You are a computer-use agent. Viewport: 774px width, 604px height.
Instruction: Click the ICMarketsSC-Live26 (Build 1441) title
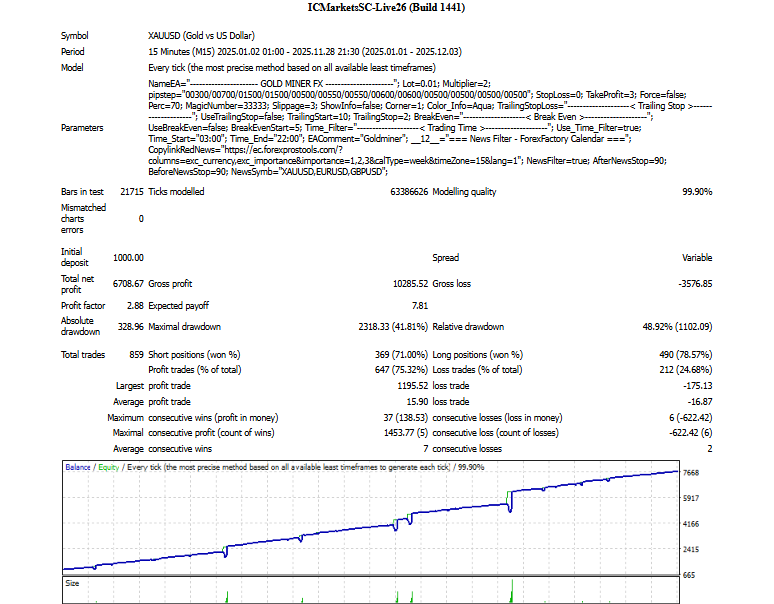[x=386, y=8]
